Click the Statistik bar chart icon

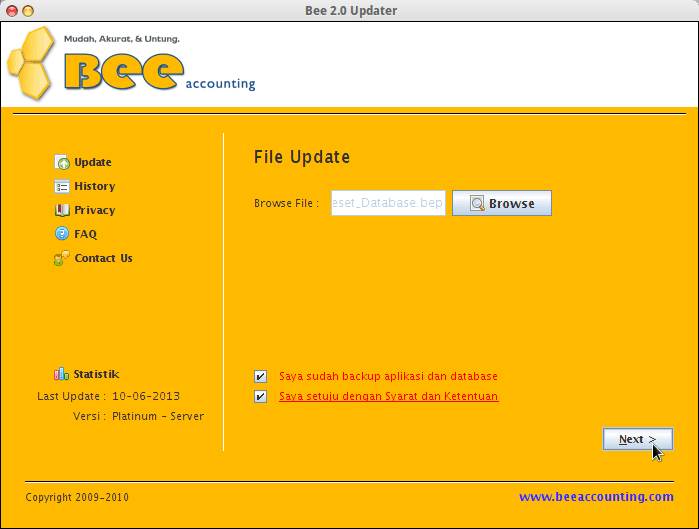pos(62,373)
